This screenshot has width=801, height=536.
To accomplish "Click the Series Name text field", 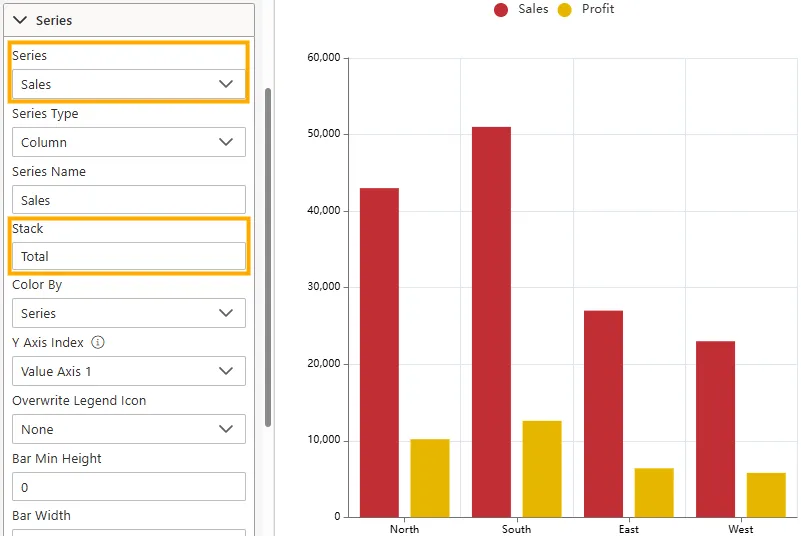I will click(x=128, y=200).
